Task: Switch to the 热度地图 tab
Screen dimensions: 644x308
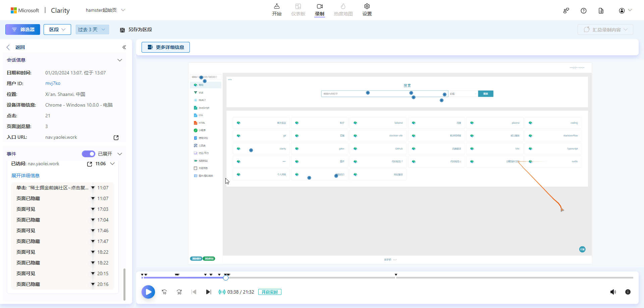Action: coord(343,9)
